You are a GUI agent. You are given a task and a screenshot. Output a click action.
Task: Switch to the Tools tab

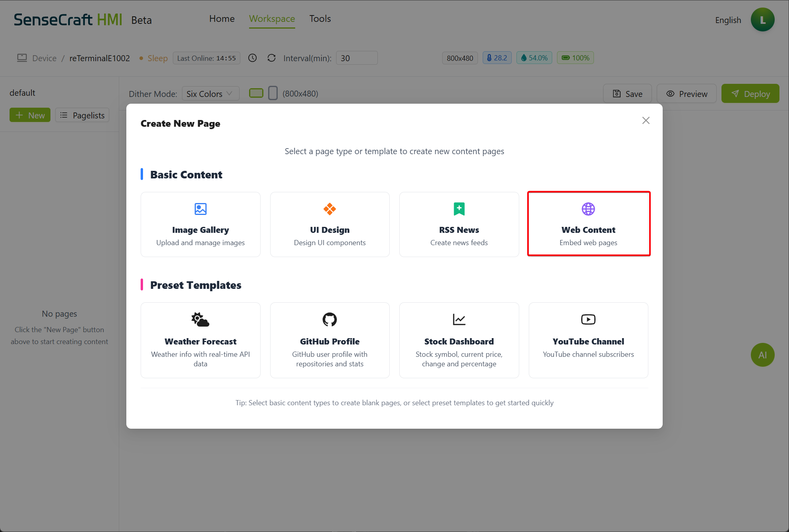(320, 19)
